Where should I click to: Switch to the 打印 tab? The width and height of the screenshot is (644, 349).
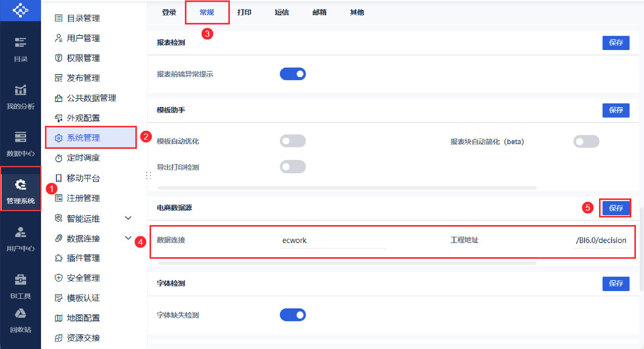tap(244, 12)
